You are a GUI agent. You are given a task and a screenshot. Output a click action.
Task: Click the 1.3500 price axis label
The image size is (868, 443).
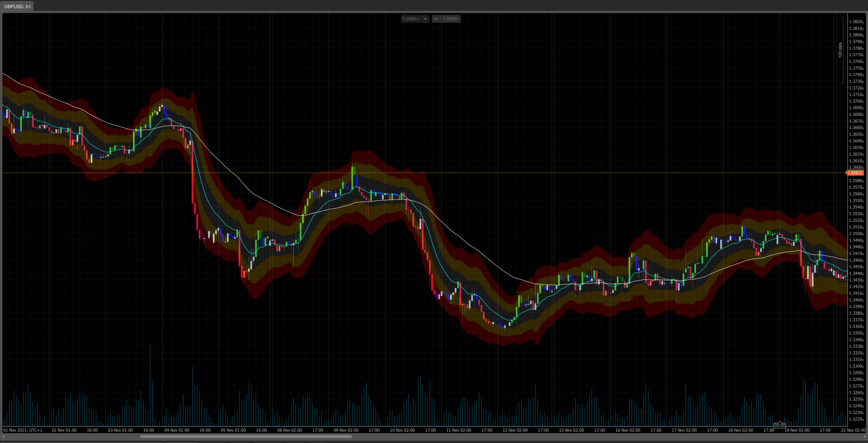tap(856, 234)
